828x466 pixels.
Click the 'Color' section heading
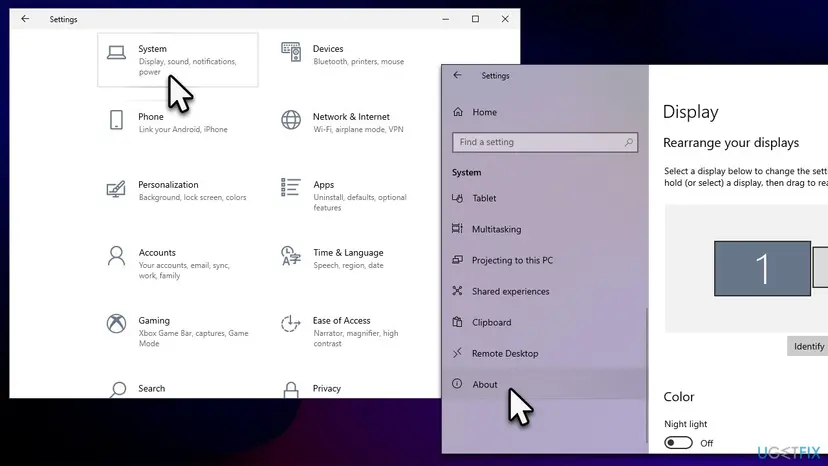tap(679, 397)
